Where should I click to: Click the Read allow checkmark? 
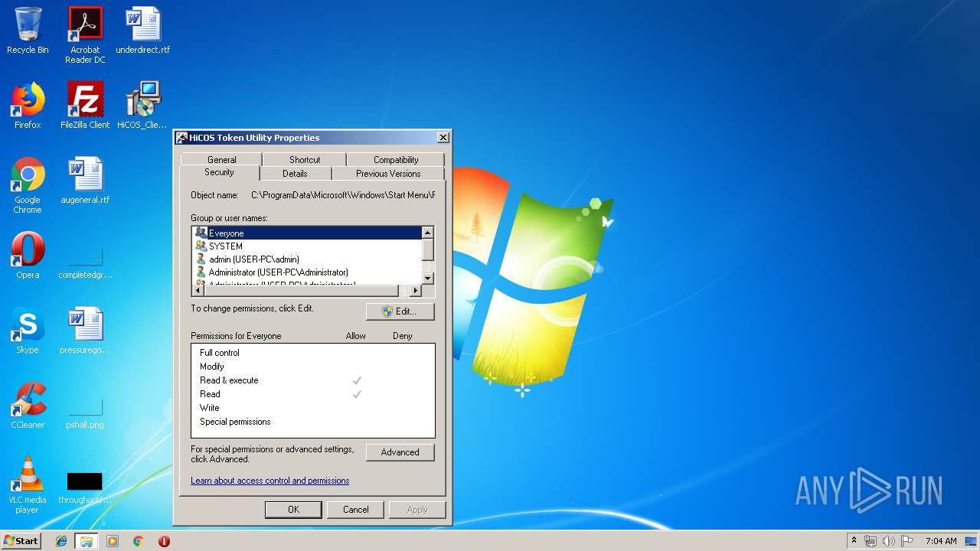357,394
